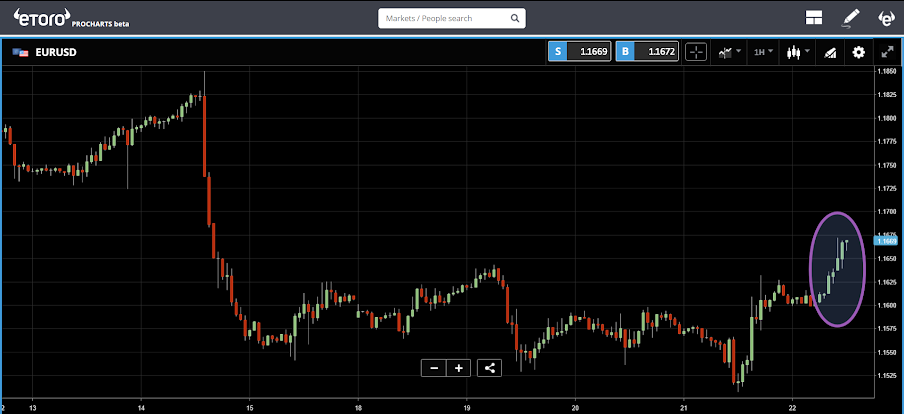Zoom in with the plus button
This screenshot has width=904, height=414.
[459, 368]
